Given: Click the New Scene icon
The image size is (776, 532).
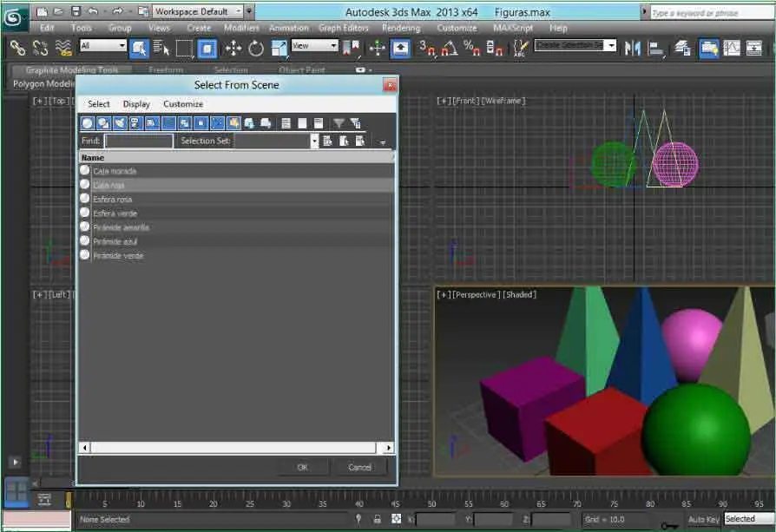Looking at the screenshot, I should click(x=42, y=11).
